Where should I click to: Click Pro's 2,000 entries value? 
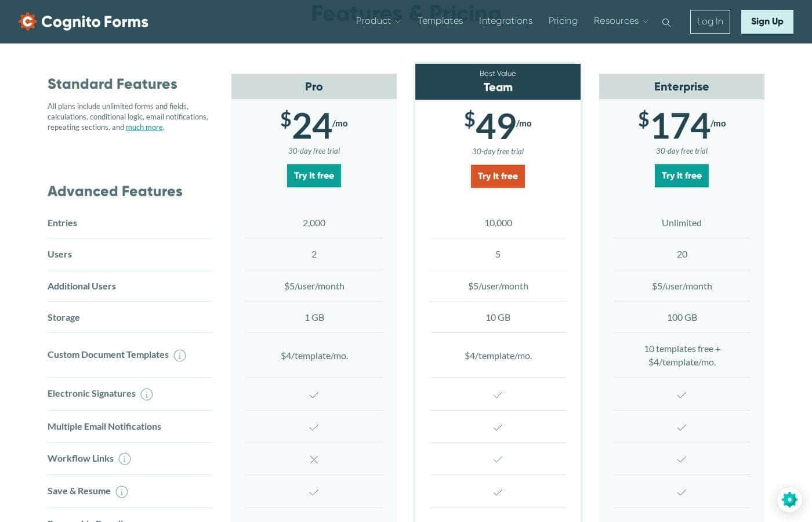(x=314, y=223)
